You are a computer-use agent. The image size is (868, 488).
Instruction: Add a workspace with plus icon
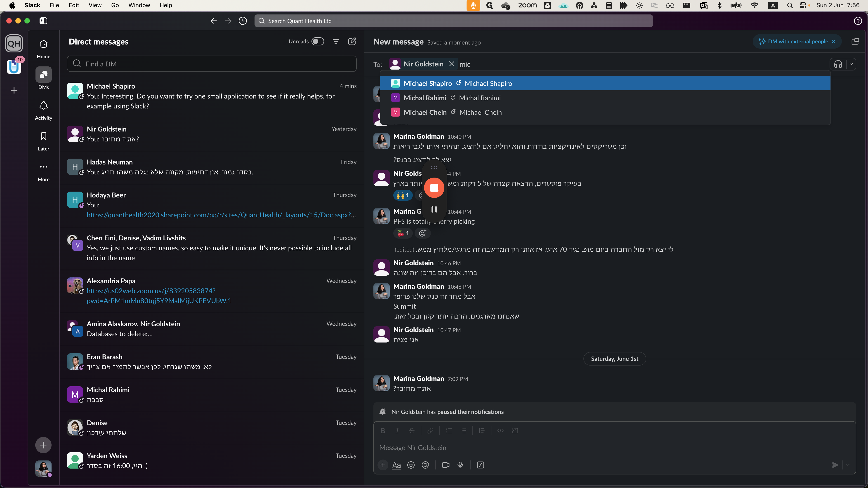tap(14, 90)
